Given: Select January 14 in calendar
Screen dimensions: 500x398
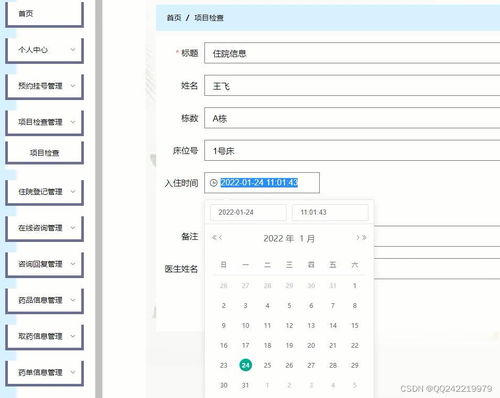Looking at the screenshot, I should click(333, 325).
